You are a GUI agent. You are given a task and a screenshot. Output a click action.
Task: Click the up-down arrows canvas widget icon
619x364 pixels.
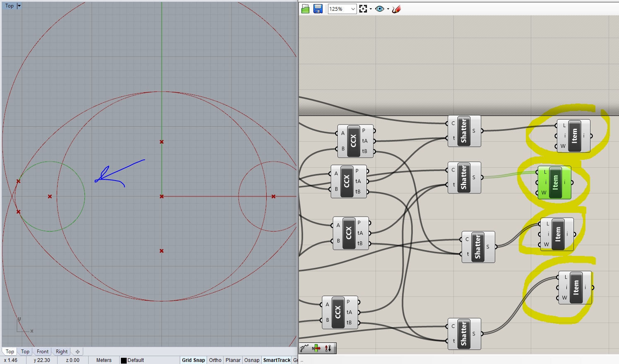[x=328, y=348]
